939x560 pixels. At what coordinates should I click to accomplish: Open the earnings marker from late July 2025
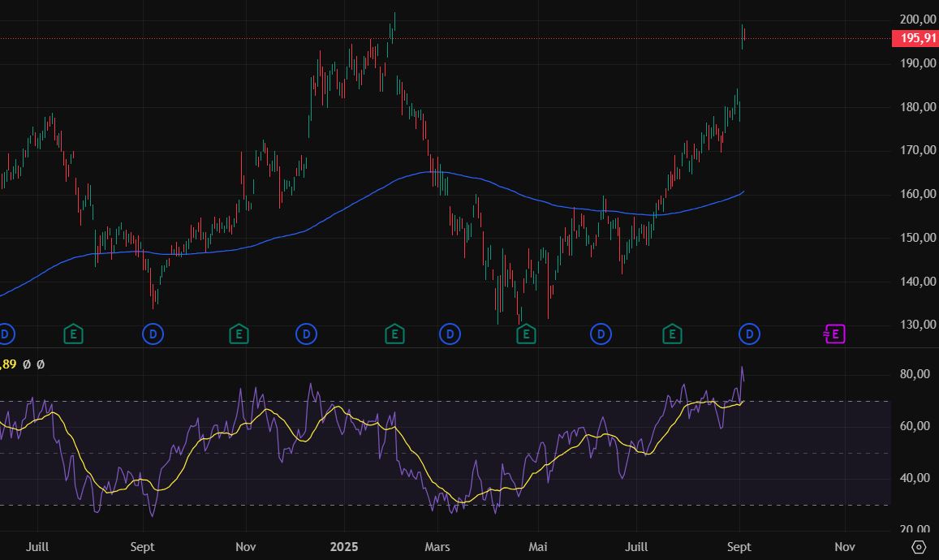point(671,333)
